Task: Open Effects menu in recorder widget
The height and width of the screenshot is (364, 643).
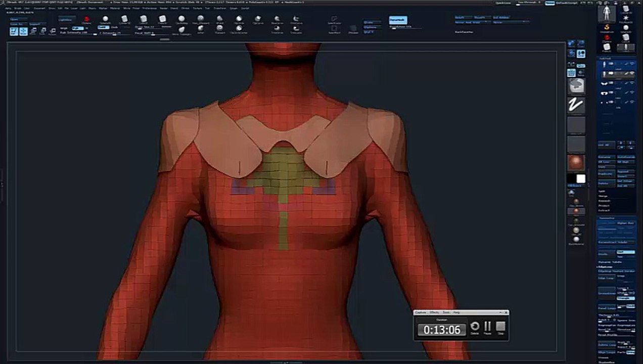Action: pyautogui.click(x=434, y=312)
